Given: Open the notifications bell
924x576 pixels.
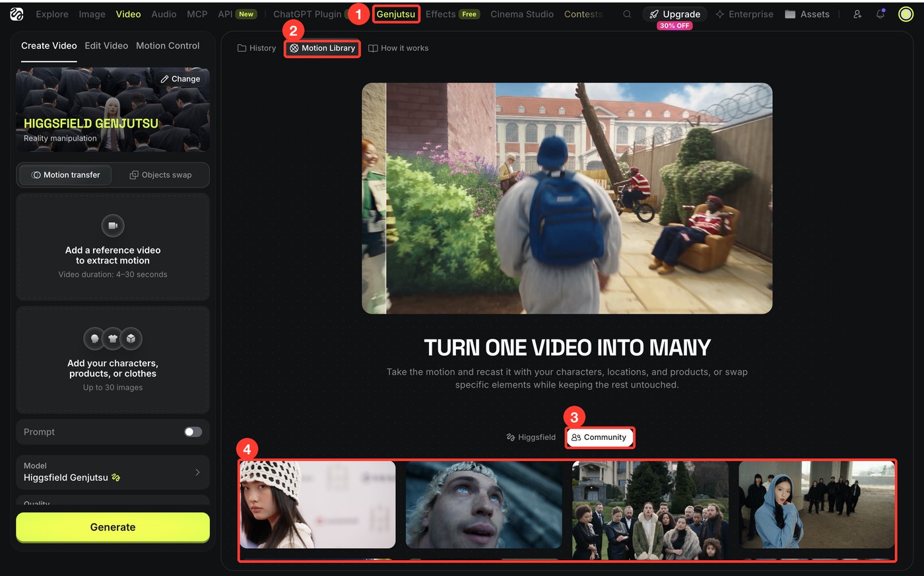Looking at the screenshot, I should point(880,14).
